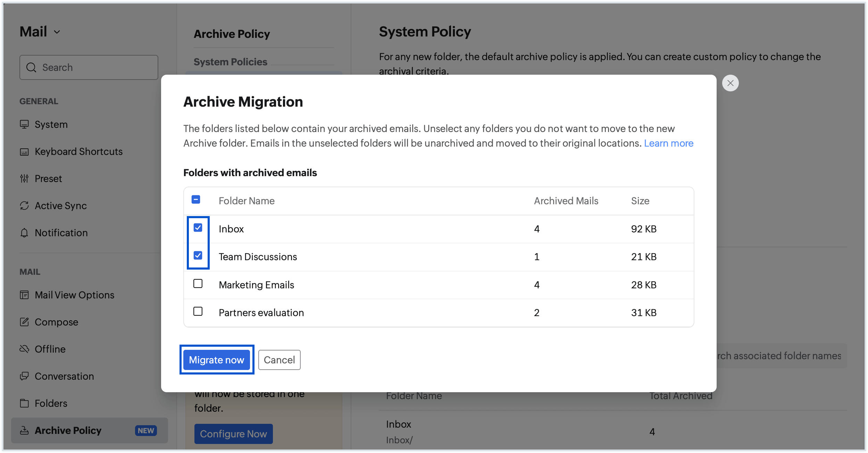Click the Total Archived column header behind dialog

(681, 396)
